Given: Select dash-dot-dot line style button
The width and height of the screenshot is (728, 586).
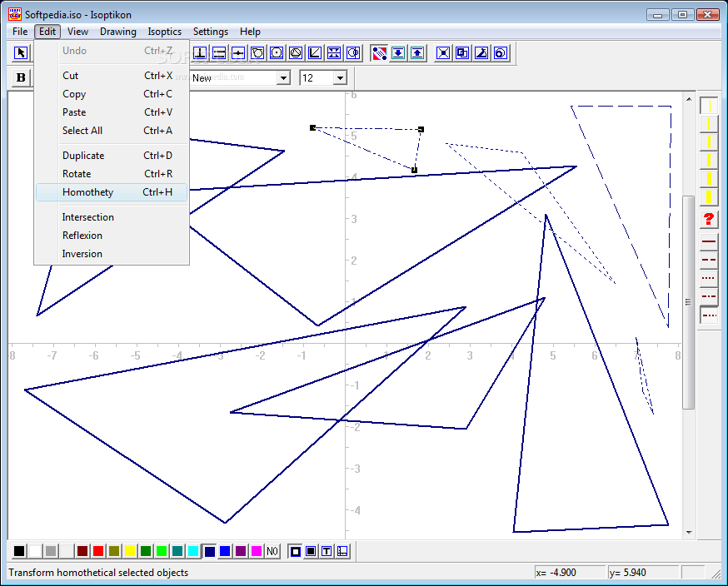Looking at the screenshot, I should coord(709,315).
